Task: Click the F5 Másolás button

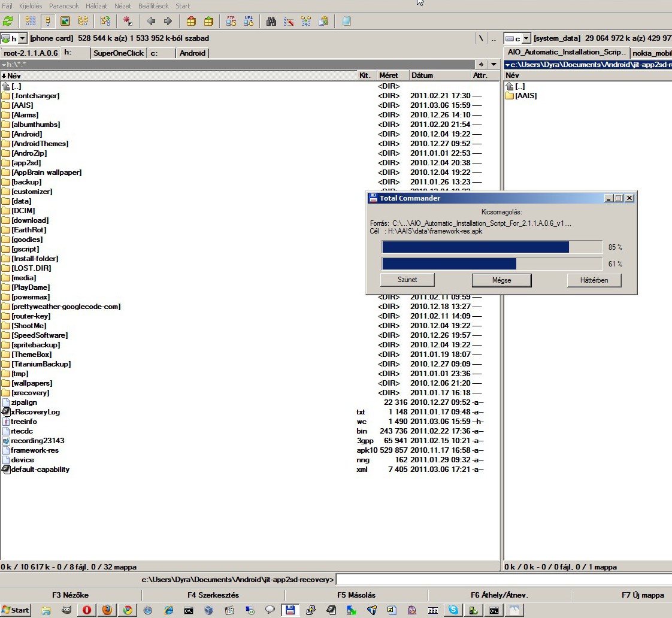Action: (356, 595)
